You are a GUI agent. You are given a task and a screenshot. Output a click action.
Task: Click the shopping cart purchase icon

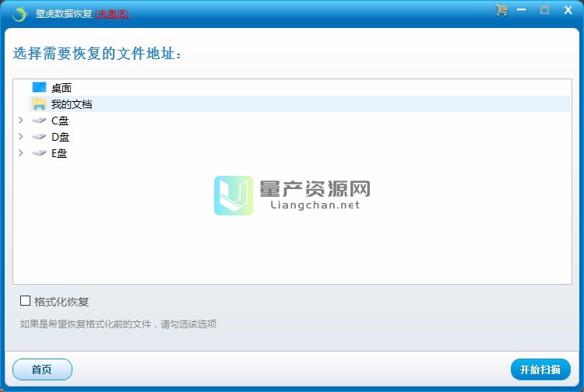pyautogui.click(x=501, y=10)
